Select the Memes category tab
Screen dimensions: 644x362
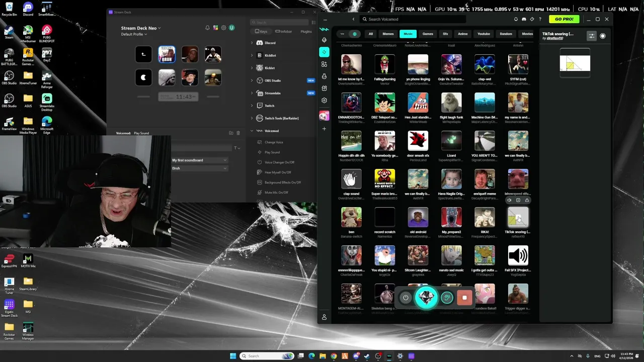[388, 34]
